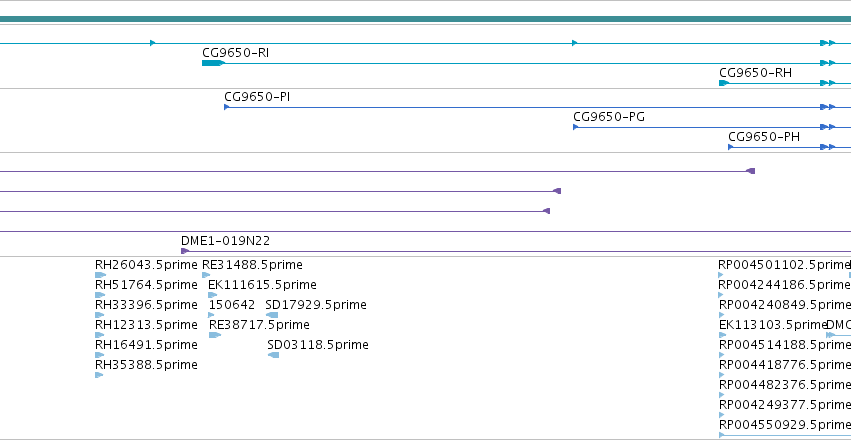The height and width of the screenshot is (440, 851).
Task: Click the RH33396.5prime EST label
Action: tap(146, 305)
